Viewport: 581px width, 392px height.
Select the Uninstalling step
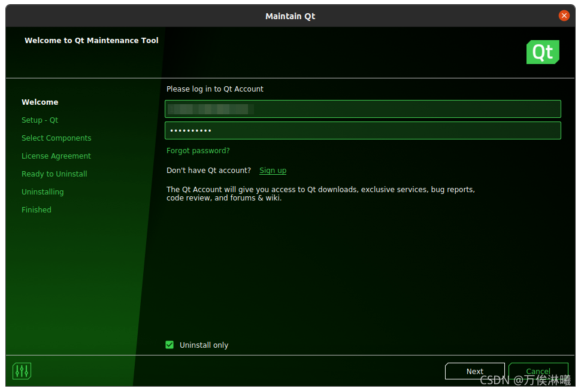tap(43, 192)
